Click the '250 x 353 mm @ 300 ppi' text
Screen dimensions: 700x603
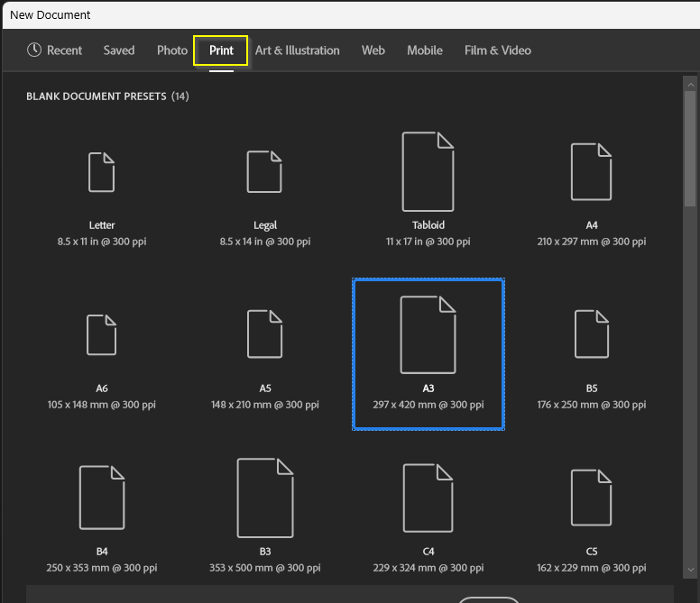click(x=102, y=568)
